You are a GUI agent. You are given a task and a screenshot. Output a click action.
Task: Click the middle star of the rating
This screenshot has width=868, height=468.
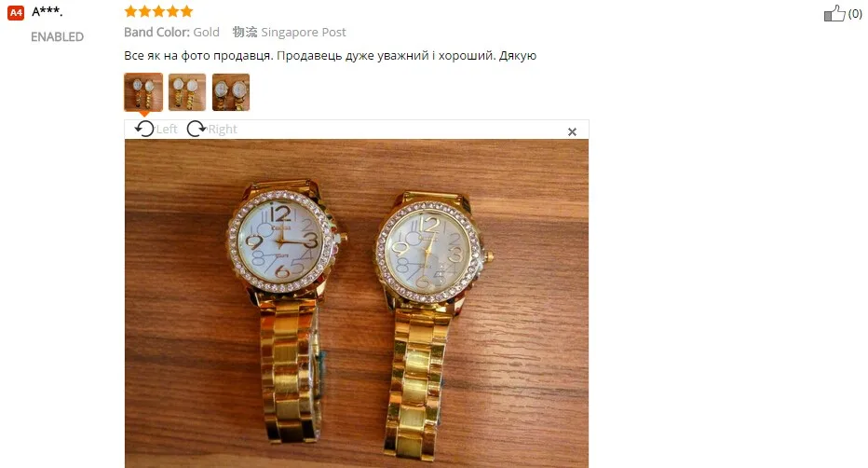[x=159, y=11]
